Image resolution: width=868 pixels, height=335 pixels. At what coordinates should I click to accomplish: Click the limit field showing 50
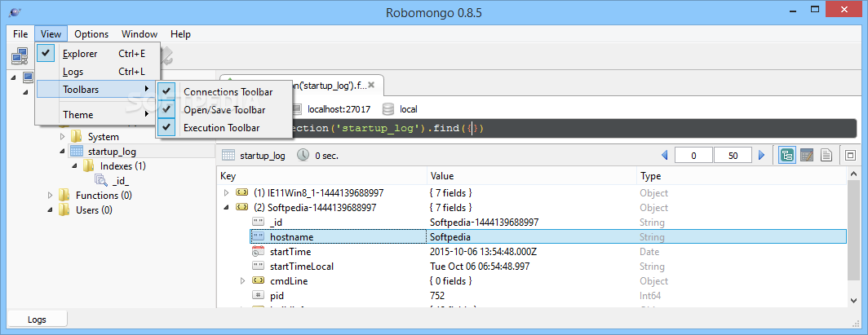tap(733, 156)
